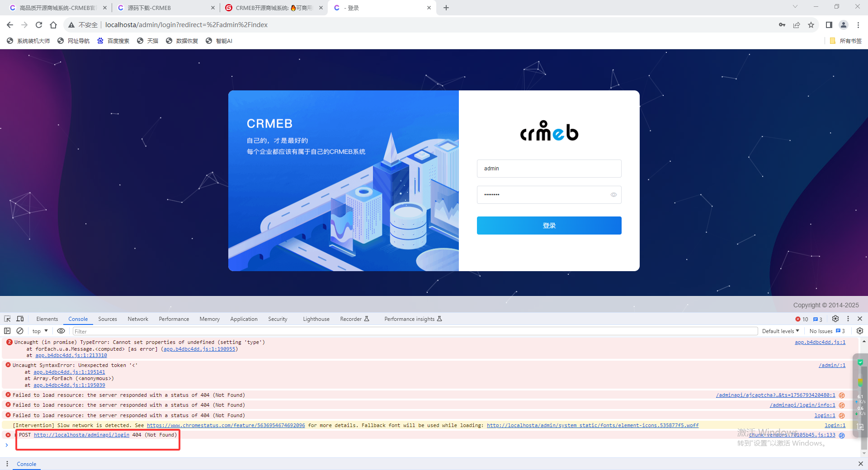The width and height of the screenshot is (868, 470).
Task: Open the Console settings gear icon
Action: tap(860, 331)
